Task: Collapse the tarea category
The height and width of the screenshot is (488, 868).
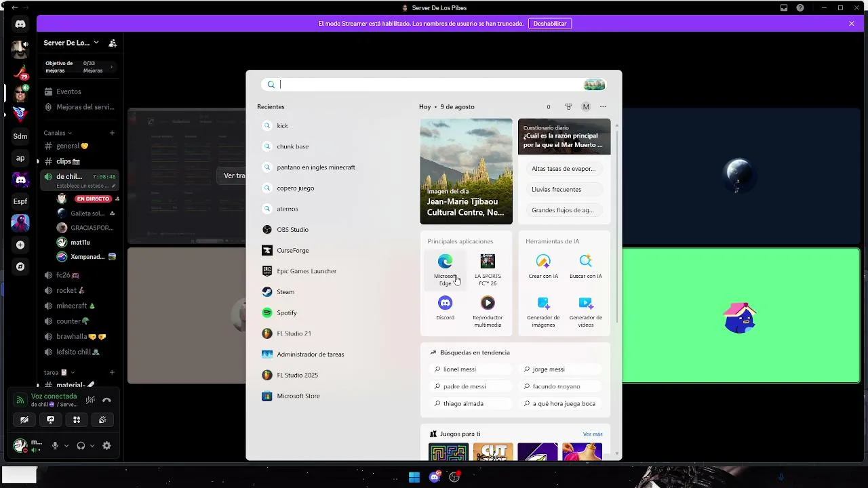Action: point(59,373)
